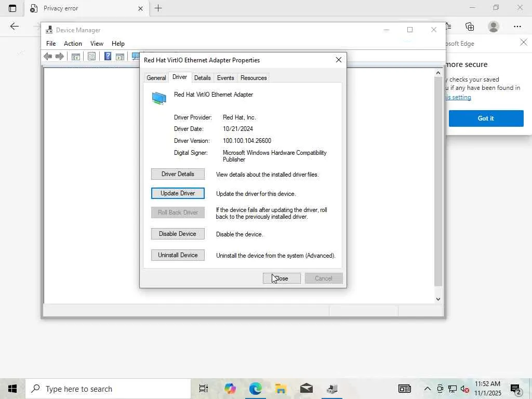532x399 pixels.
Task: Open Action menu in Device Manager
Action: pos(73,44)
